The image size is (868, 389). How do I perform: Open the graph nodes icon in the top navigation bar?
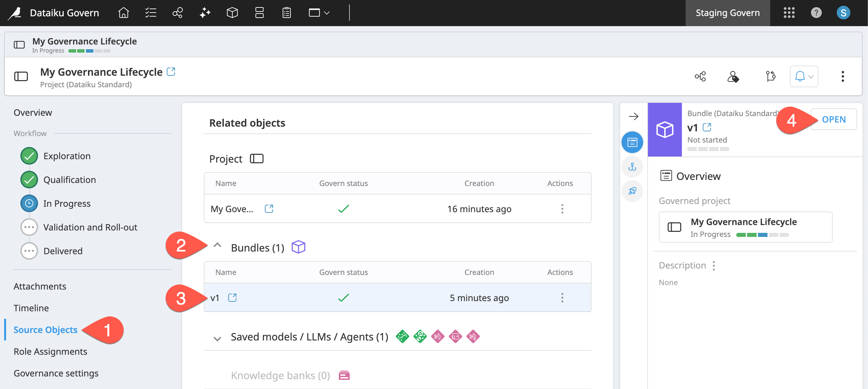click(178, 13)
